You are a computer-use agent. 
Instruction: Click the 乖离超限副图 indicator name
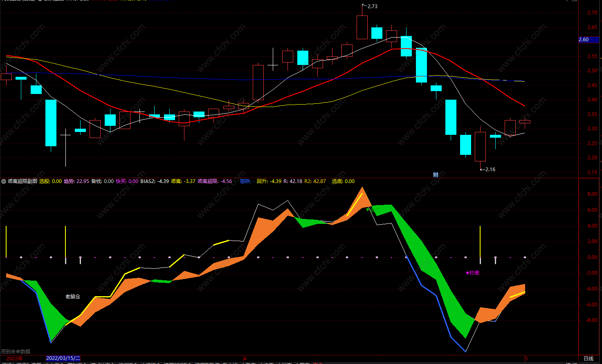coord(22,181)
